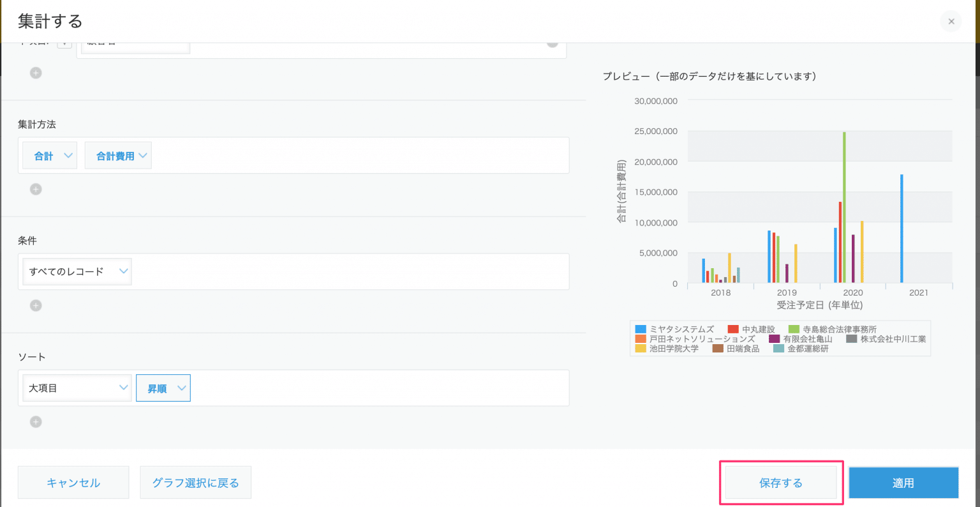Open the すべてのレコード condition dropdown
Viewport: 980px width, 507px height.
(77, 271)
